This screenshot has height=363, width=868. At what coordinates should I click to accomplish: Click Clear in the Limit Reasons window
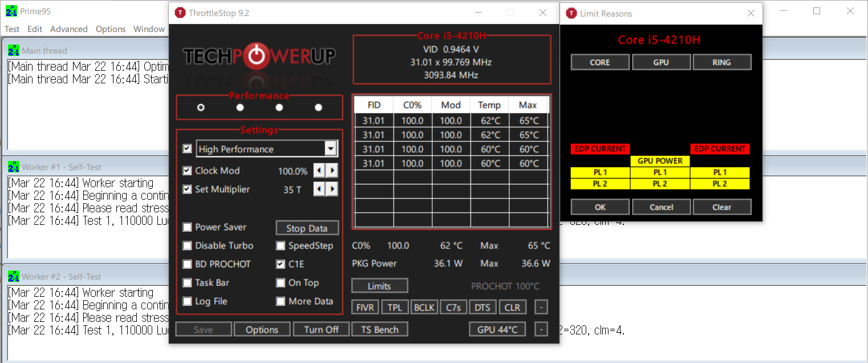(722, 207)
